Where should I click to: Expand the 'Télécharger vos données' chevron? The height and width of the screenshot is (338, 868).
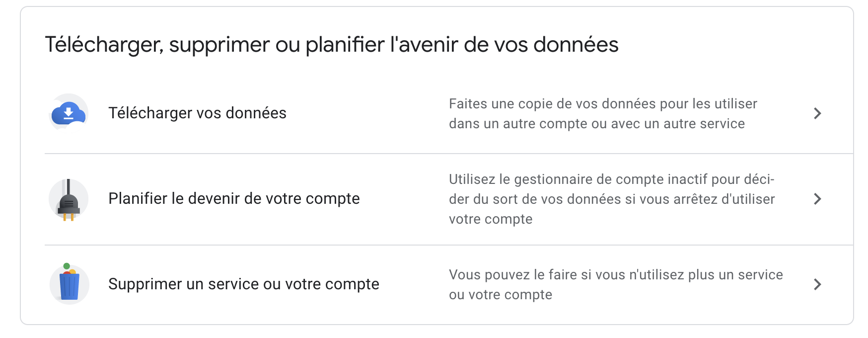[x=817, y=113]
